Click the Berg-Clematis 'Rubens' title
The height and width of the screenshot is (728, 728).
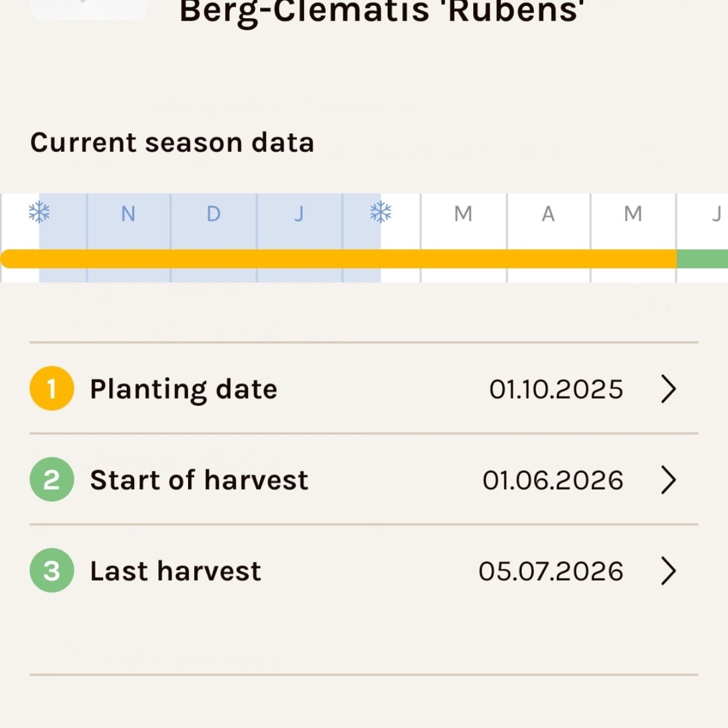tap(379, 11)
